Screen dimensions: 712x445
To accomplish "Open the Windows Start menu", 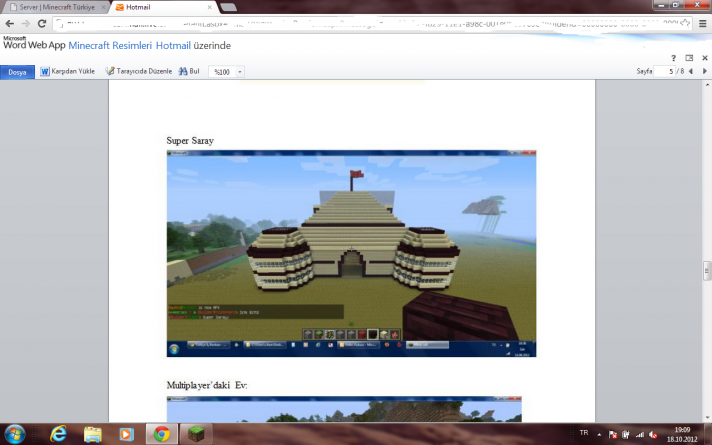I will click(15, 434).
